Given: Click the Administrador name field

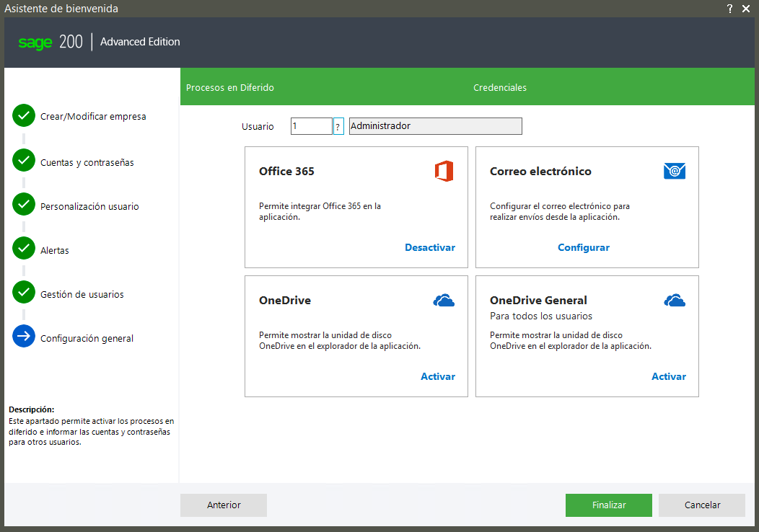Looking at the screenshot, I should [435, 126].
